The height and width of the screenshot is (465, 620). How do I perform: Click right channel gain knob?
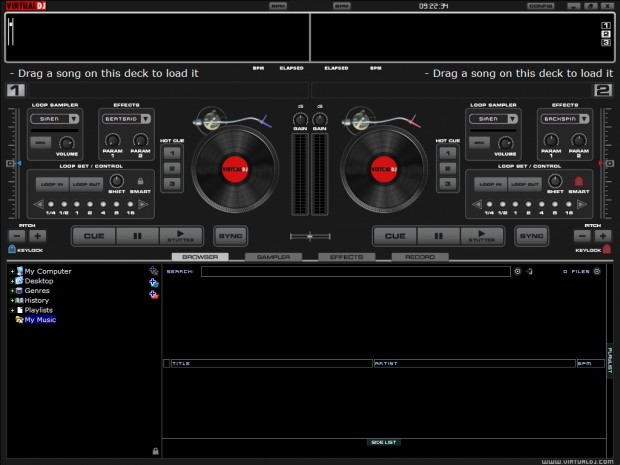pos(319,119)
